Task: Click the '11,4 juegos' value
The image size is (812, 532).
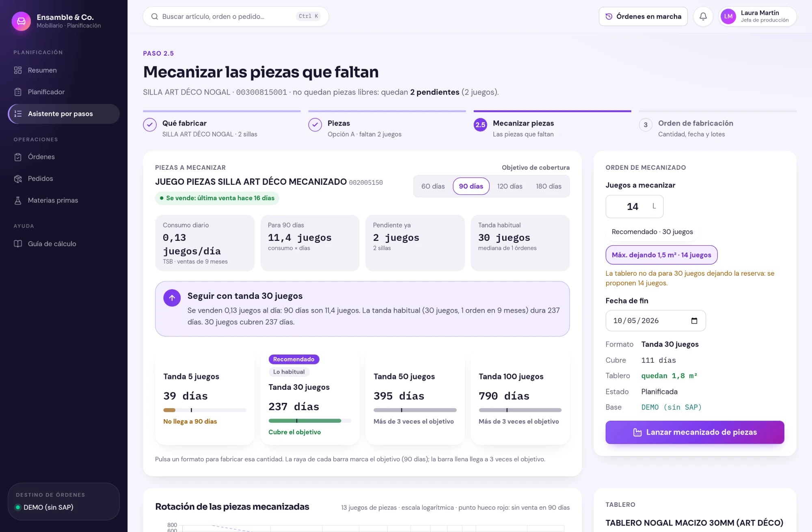Action: pyautogui.click(x=300, y=238)
